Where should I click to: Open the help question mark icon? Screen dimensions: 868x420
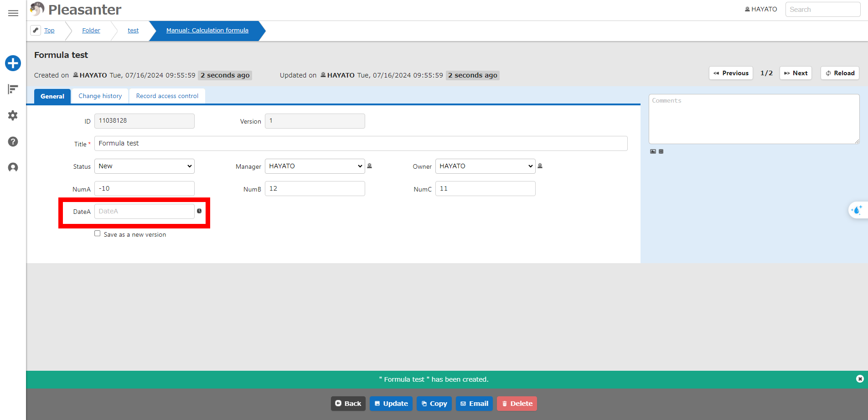point(13,141)
